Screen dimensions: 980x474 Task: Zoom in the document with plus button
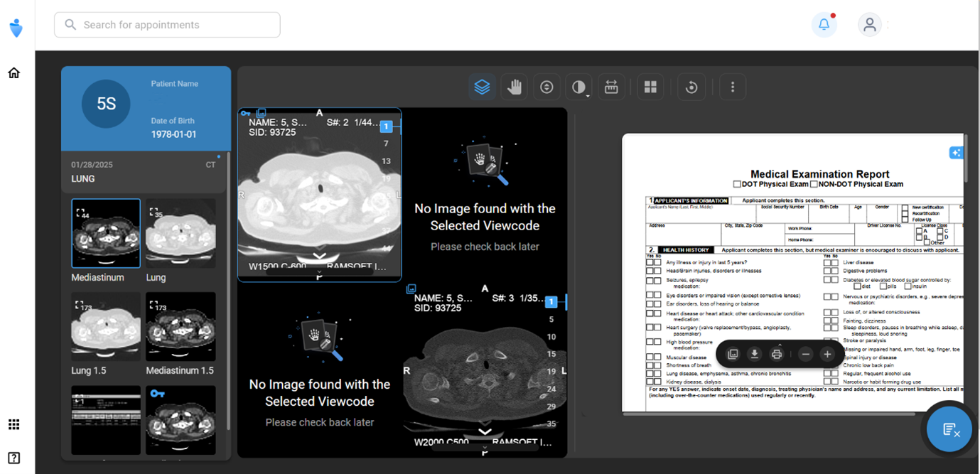[827, 354]
